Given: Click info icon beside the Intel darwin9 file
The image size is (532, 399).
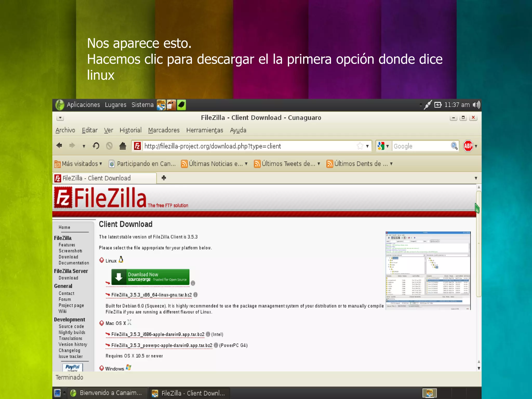Looking at the screenshot, I should 208,334.
